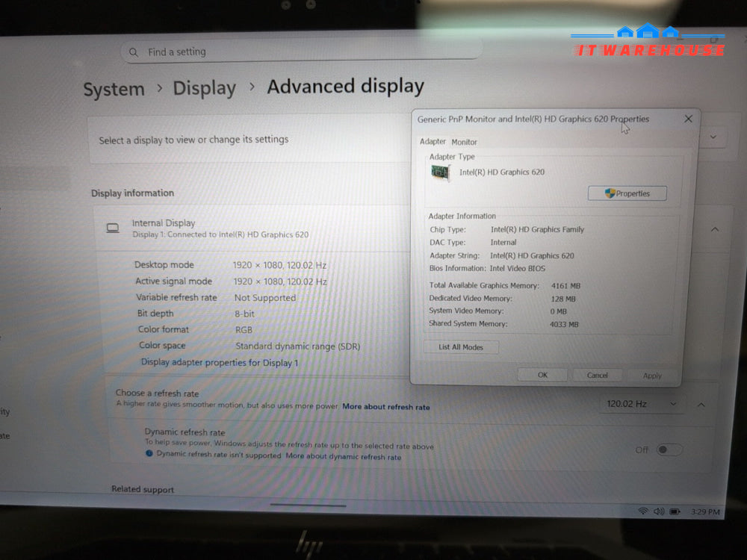Image resolution: width=747 pixels, height=560 pixels.
Task: Click the Find a setting search box
Action: (301, 52)
